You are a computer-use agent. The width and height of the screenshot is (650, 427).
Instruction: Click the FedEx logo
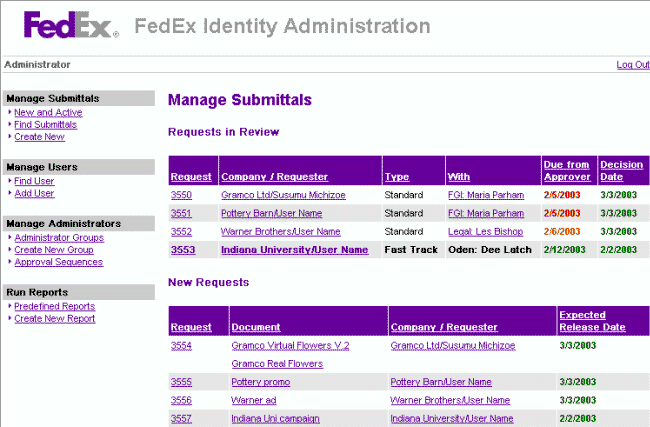pos(71,25)
